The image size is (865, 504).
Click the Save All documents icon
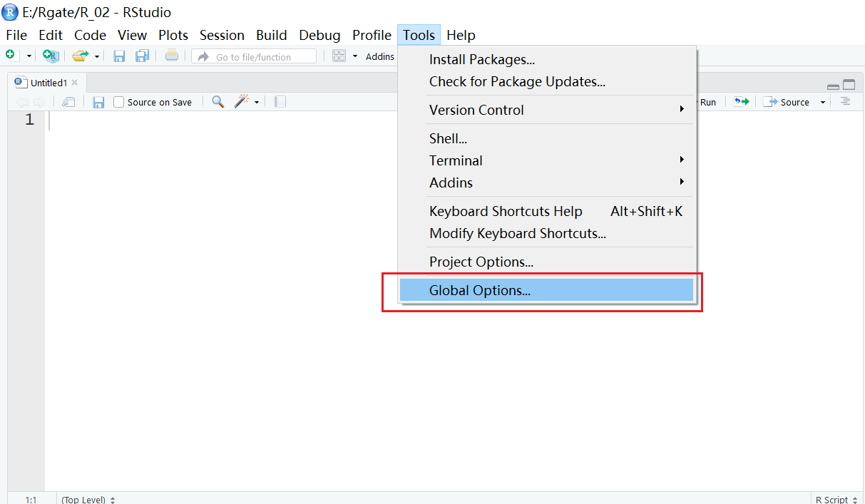coord(142,56)
